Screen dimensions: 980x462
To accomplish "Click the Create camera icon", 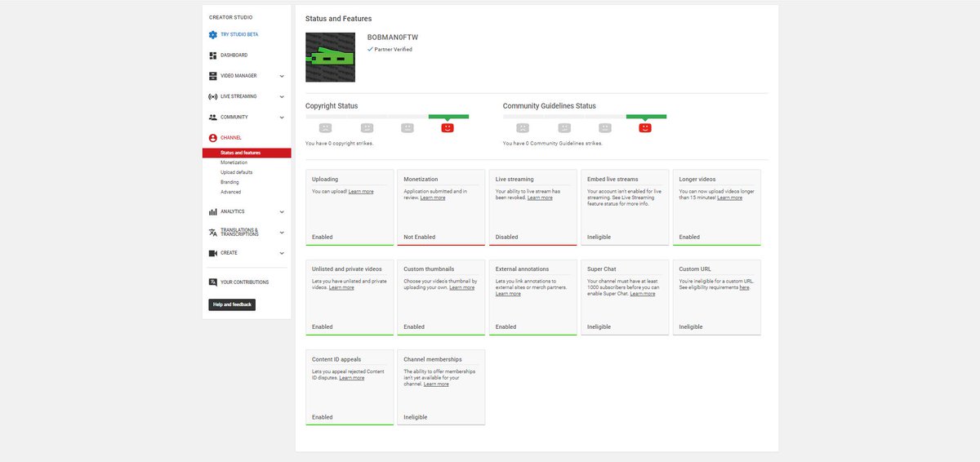I will tap(213, 253).
